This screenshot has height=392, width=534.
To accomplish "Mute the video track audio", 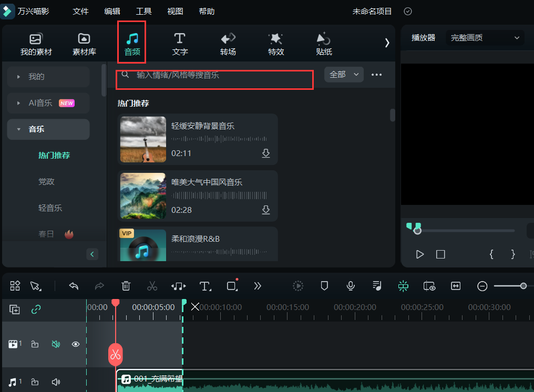I will click(x=56, y=344).
